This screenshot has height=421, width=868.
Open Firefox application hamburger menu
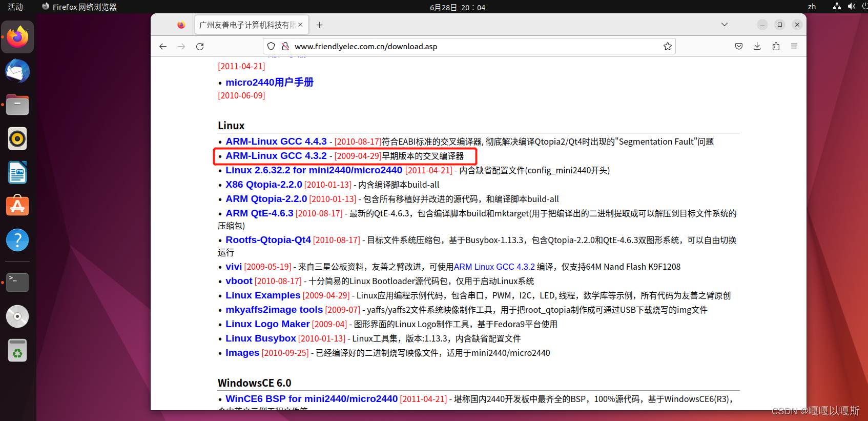[x=794, y=46]
